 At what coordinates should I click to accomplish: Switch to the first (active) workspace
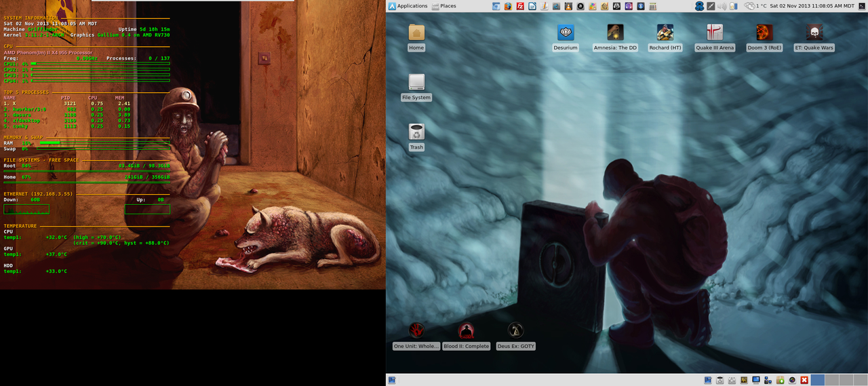click(818, 380)
